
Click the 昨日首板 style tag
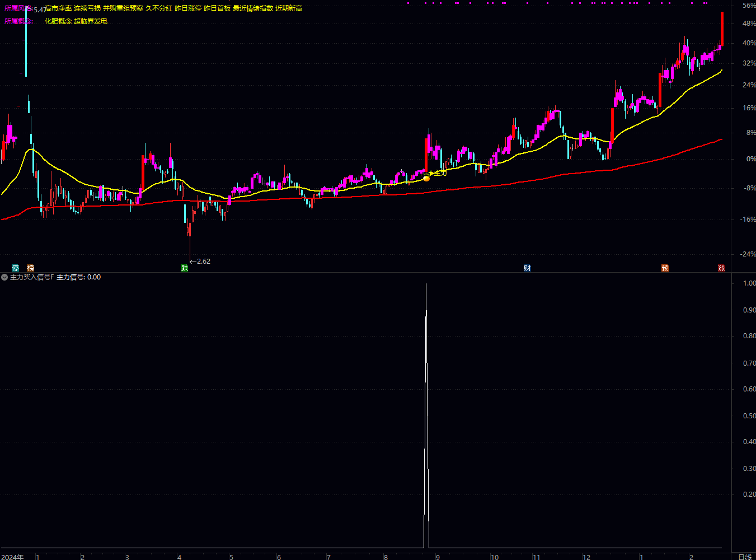(x=217, y=8)
